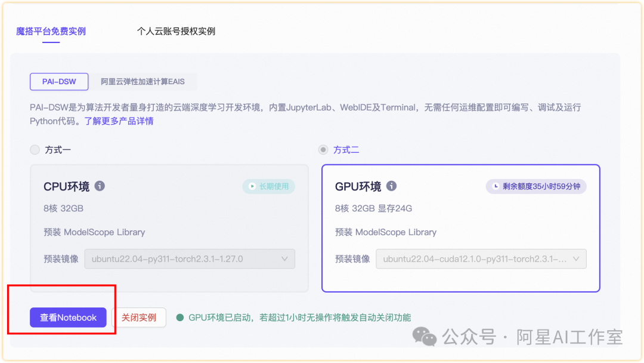
Task: Click the GPU环境 card title
Action: 358,186
